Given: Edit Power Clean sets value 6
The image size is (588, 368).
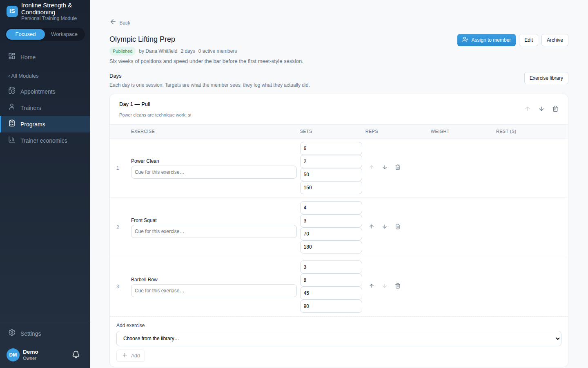Looking at the screenshot, I should [331, 148].
